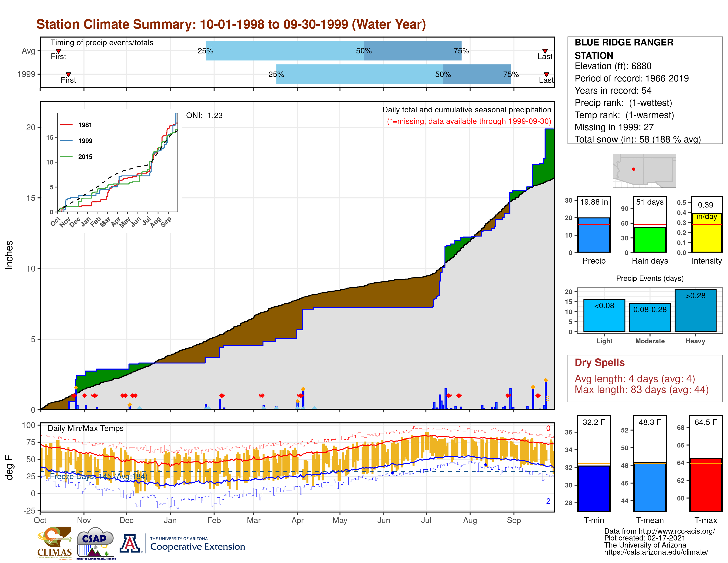This screenshot has width=728, height=563.
Task: Click the CLIMAS logo
Action: (x=54, y=543)
